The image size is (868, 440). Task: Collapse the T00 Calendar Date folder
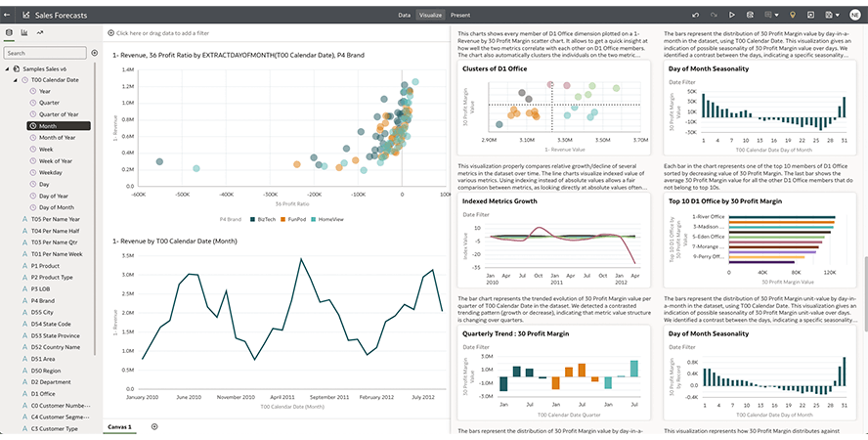[x=14, y=79]
